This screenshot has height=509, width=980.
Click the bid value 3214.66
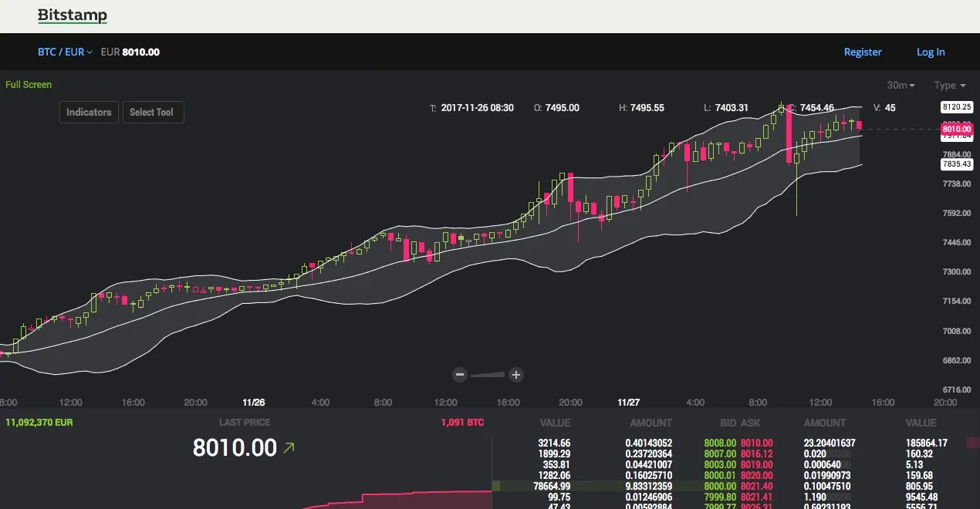[x=554, y=443]
